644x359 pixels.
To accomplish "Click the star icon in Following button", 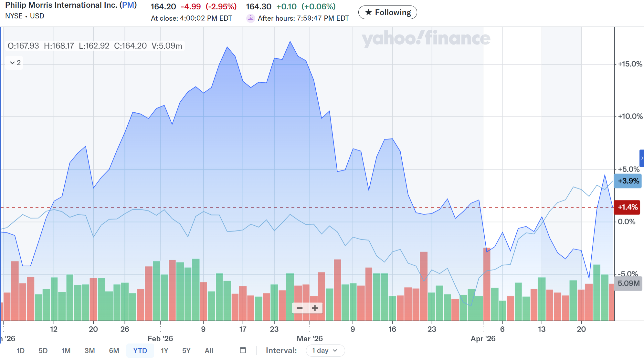I will [368, 12].
